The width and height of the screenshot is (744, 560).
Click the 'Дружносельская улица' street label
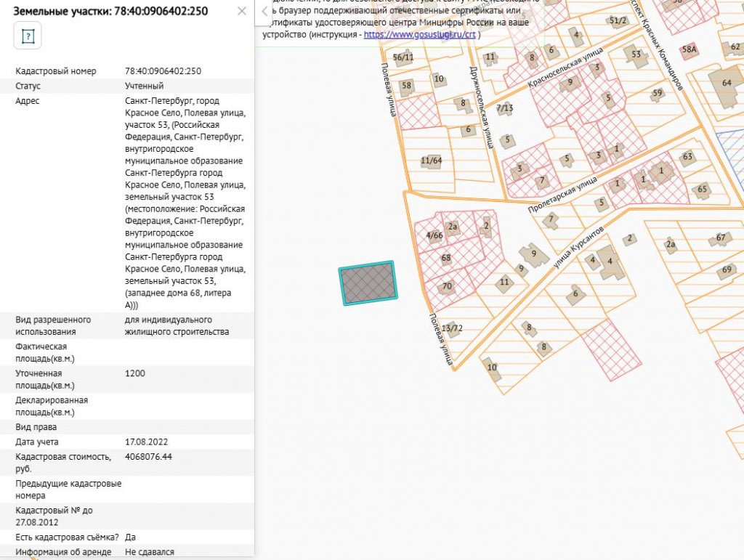[482, 107]
